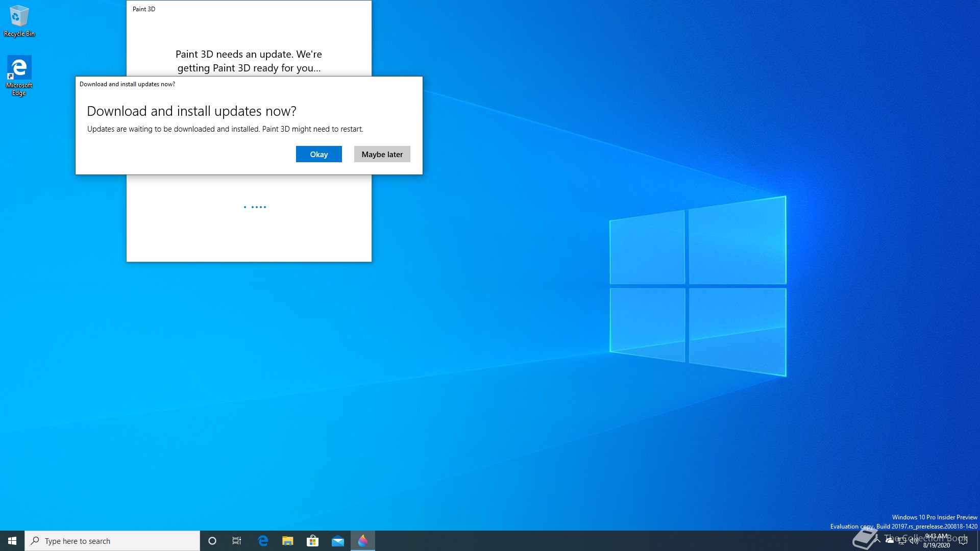Click the 'Updates are waiting to be downloaded' text
The height and width of the screenshot is (551, 980).
(225, 129)
